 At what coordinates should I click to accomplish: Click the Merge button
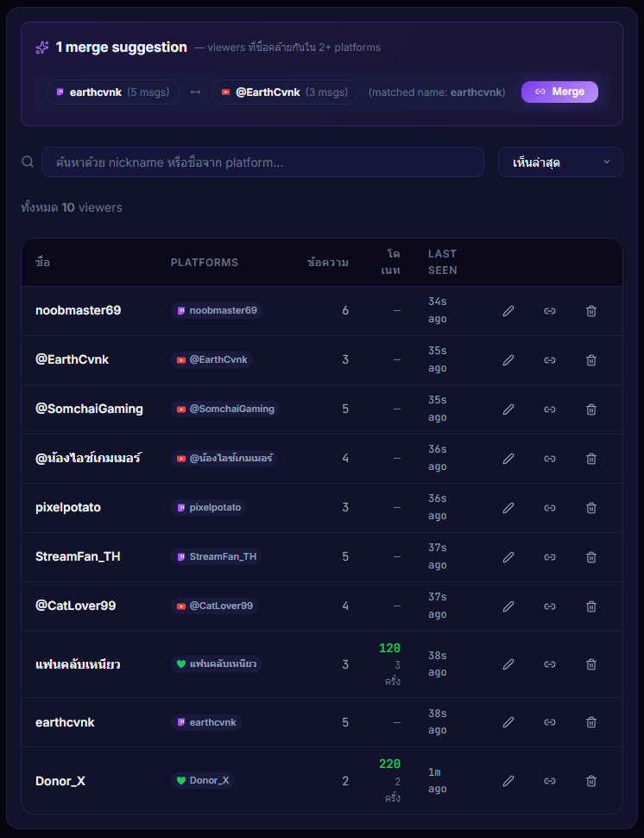coord(559,92)
